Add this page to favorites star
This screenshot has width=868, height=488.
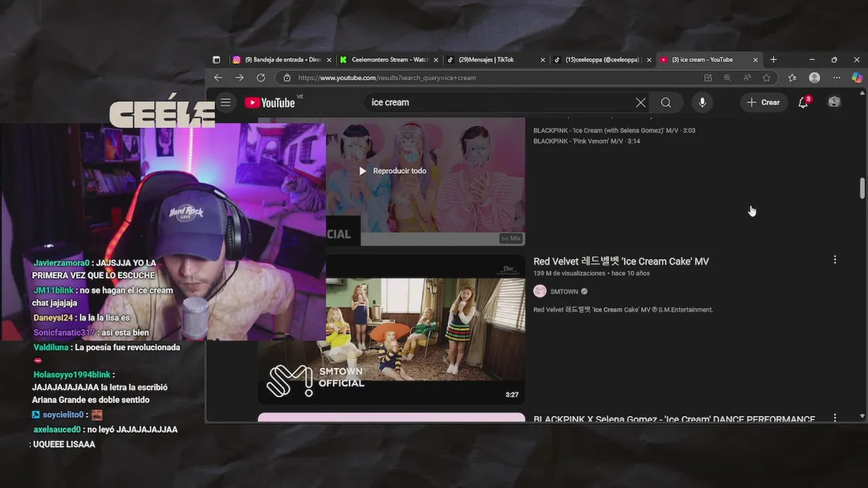coord(766,78)
